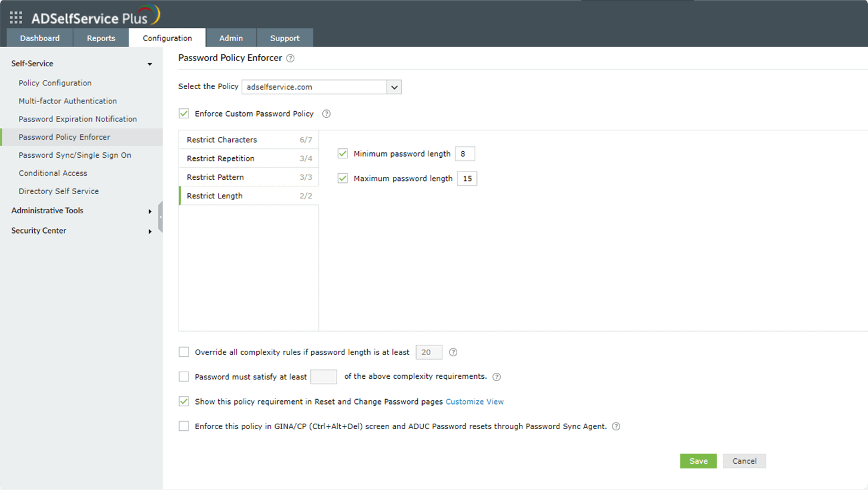Open the Select the Policy dropdown

[x=321, y=87]
